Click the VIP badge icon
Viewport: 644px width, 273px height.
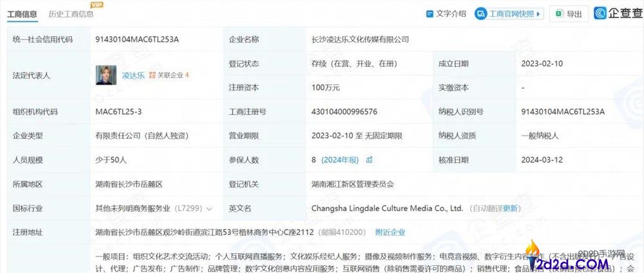[97, 5]
